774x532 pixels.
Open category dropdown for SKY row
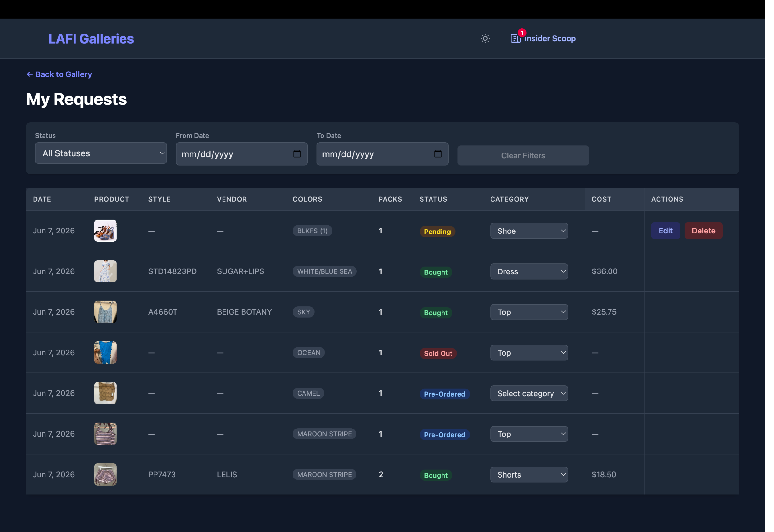coord(529,312)
